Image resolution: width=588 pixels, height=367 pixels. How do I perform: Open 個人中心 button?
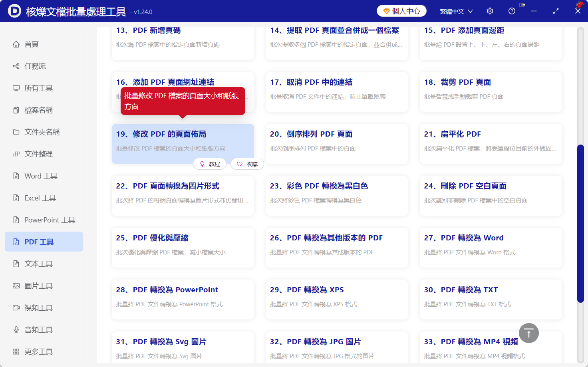pos(401,11)
